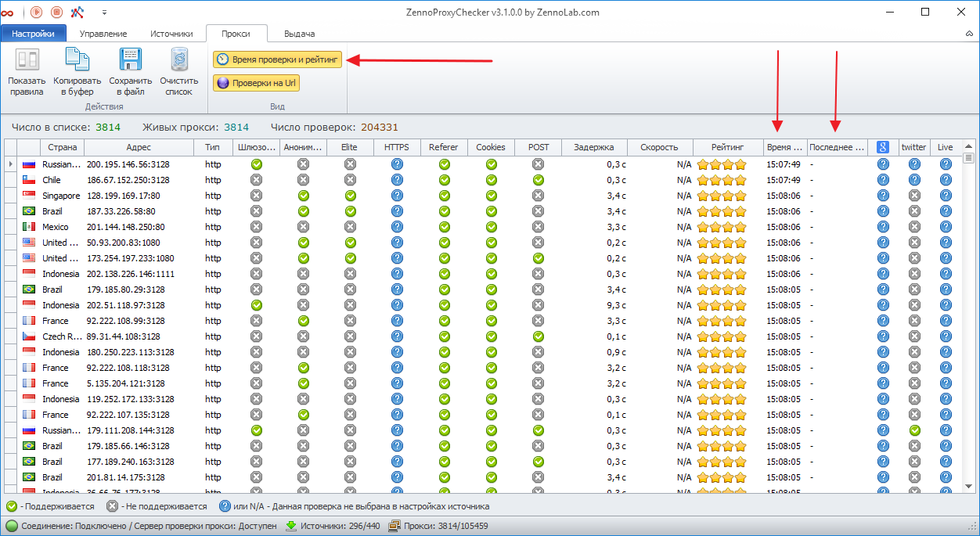Select address 128.199.169.17:80

pyautogui.click(x=123, y=196)
